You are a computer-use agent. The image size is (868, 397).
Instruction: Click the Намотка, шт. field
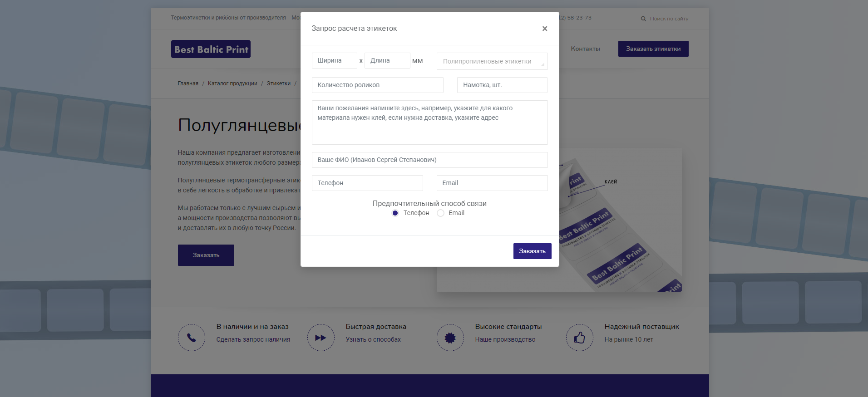(502, 85)
